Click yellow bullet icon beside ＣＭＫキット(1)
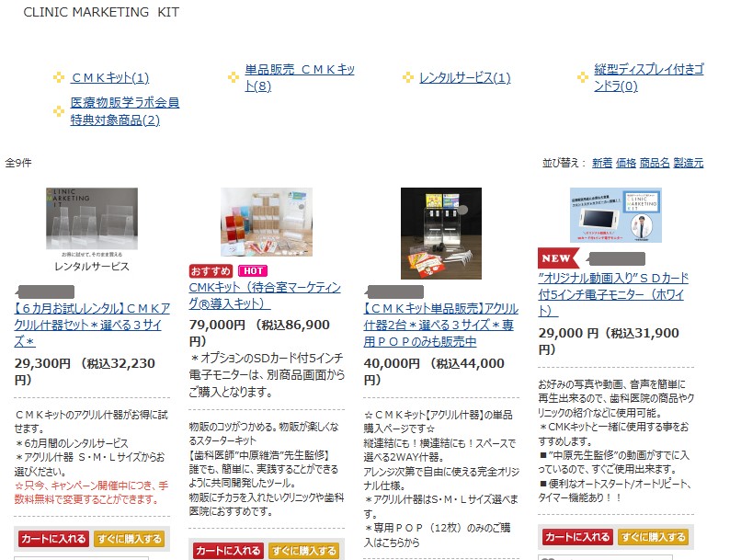The width and height of the screenshot is (741, 560). [59, 77]
